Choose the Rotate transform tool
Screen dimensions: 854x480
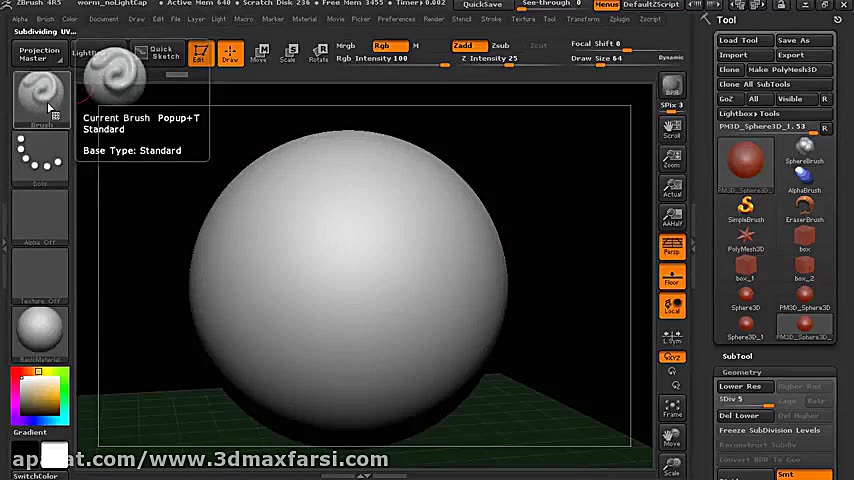(x=319, y=53)
